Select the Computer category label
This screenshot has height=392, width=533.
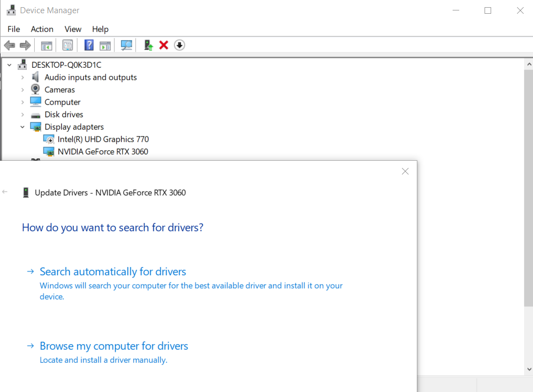[62, 102]
